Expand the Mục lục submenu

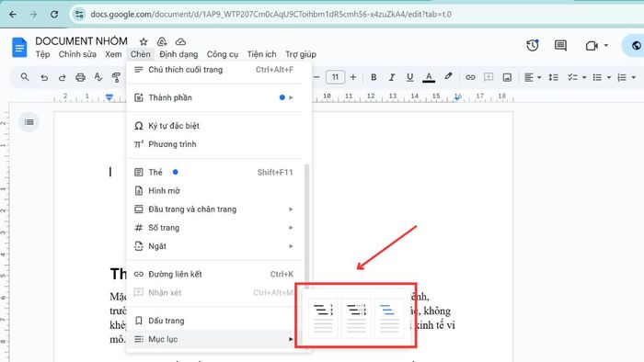pyautogui.click(x=214, y=339)
